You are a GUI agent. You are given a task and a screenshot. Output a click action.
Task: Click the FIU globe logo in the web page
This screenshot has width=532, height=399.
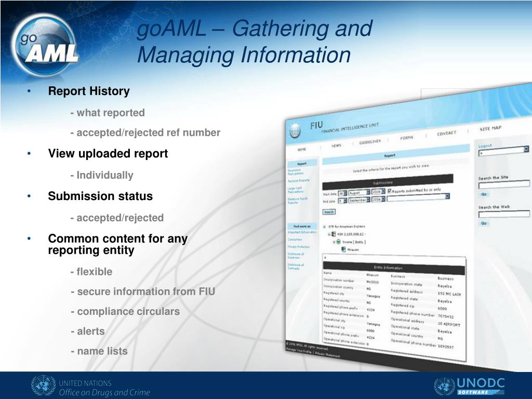pyautogui.click(x=295, y=130)
